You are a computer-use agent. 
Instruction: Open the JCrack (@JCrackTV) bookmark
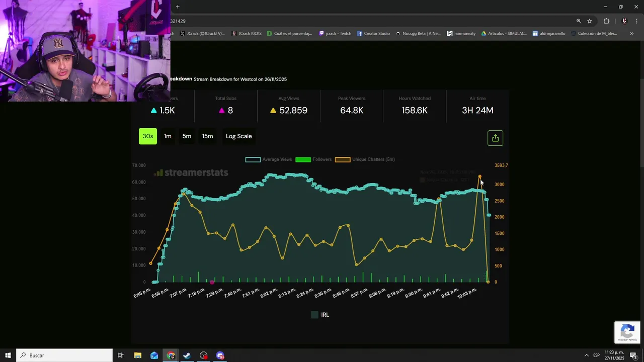(202, 34)
